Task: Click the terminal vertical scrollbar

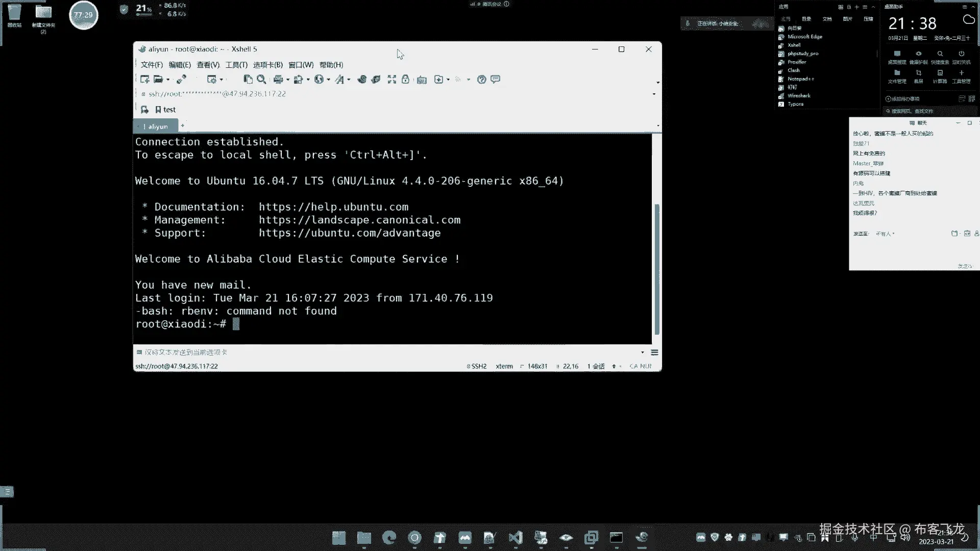Action: 657,269
